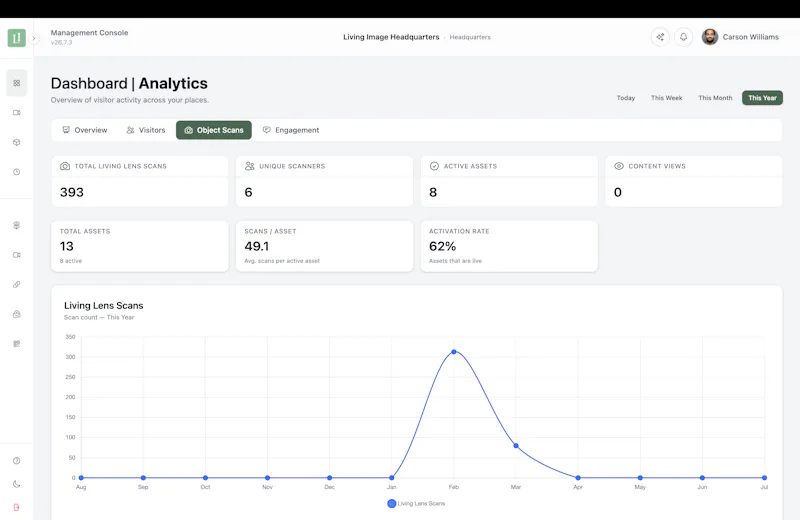This screenshot has height=520, width=800.
Task: Select the This Month time range
Action: point(715,97)
